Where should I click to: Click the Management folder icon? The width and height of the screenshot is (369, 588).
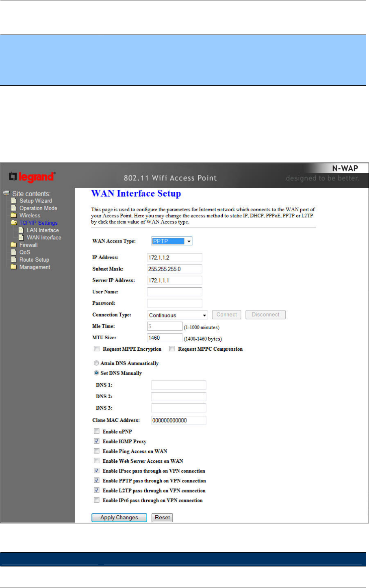point(13,267)
